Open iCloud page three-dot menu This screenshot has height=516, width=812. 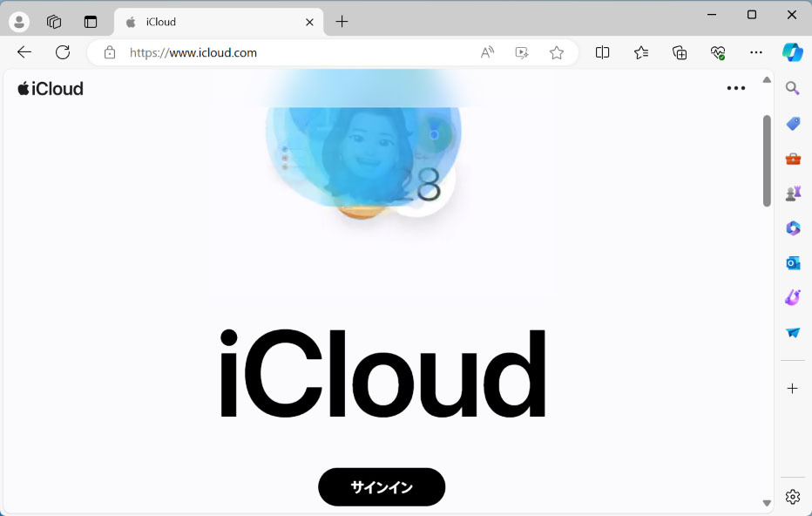tap(736, 88)
